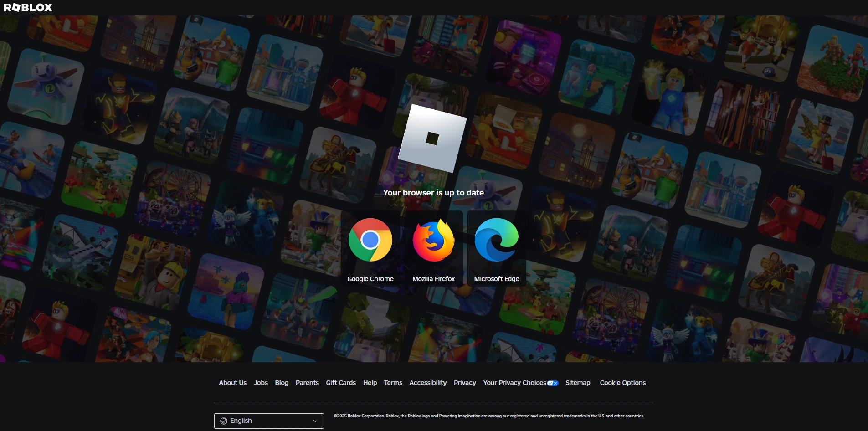The image size is (868, 431).
Task: Open the Parents footer link
Action: pos(307,383)
